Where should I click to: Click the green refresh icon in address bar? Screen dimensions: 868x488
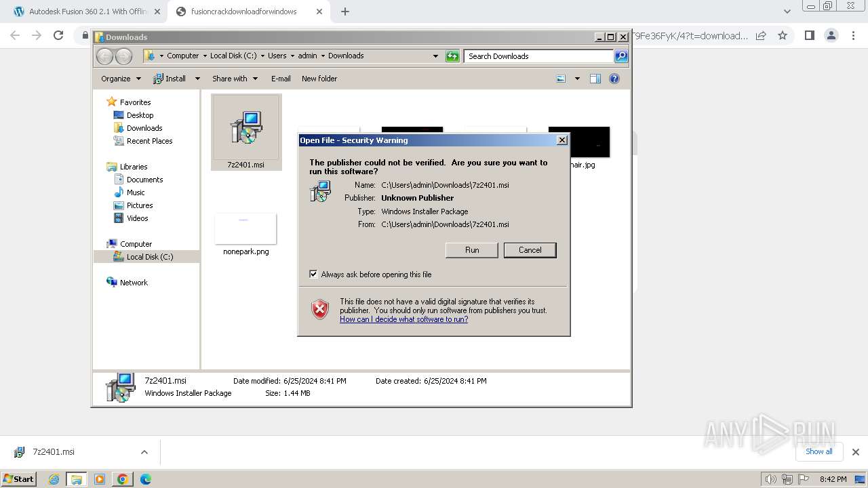coord(452,56)
